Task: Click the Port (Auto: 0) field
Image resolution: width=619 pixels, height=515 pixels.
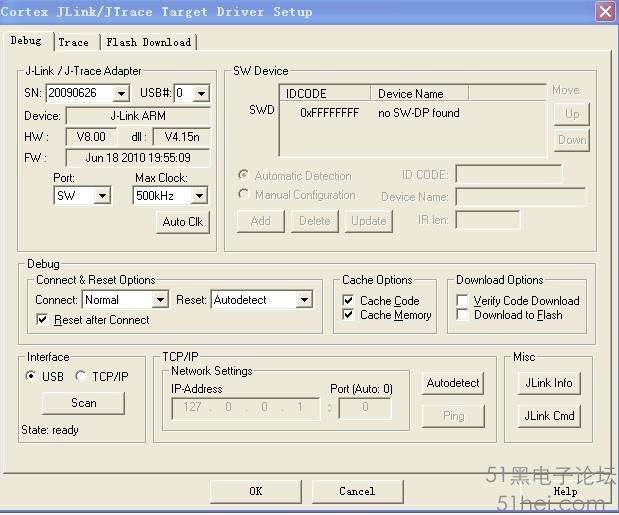Action: (x=365, y=408)
